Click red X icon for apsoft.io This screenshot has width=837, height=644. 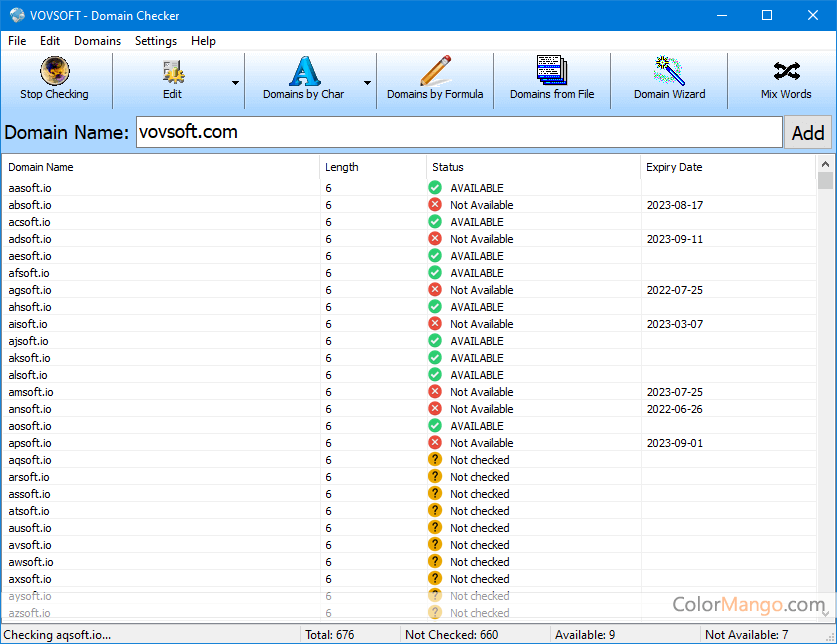pos(435,443)
